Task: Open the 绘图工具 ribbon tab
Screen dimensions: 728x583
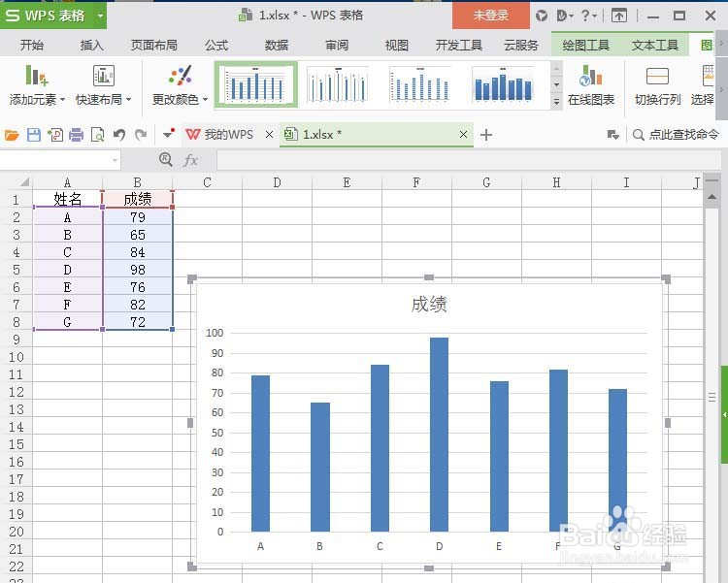Action: (x=585, y=45)
